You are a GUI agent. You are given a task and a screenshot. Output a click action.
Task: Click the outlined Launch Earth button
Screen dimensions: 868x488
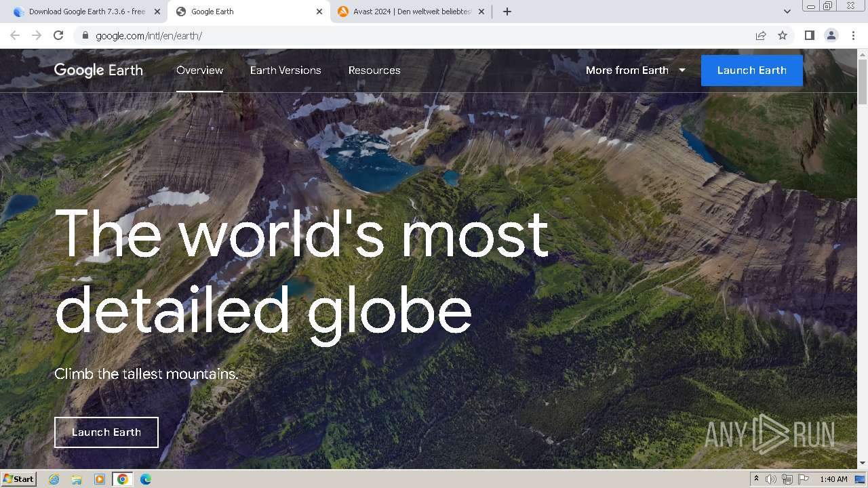106,432
